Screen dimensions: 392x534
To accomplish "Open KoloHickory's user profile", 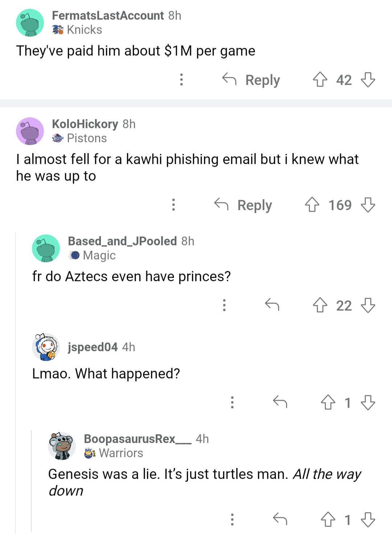I will (85, 124).
